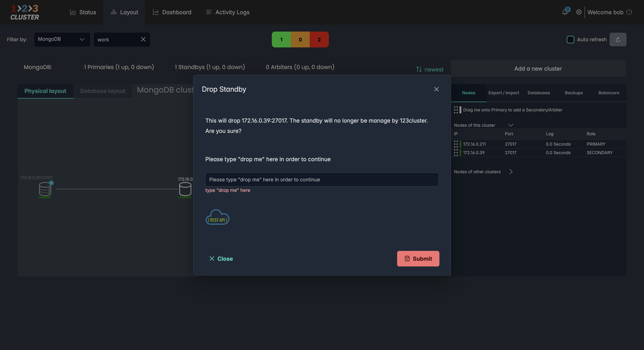Open the MongoDB filter dropdown
The width and height of the screenshot is (644, 350).
(x=62, y=39)
